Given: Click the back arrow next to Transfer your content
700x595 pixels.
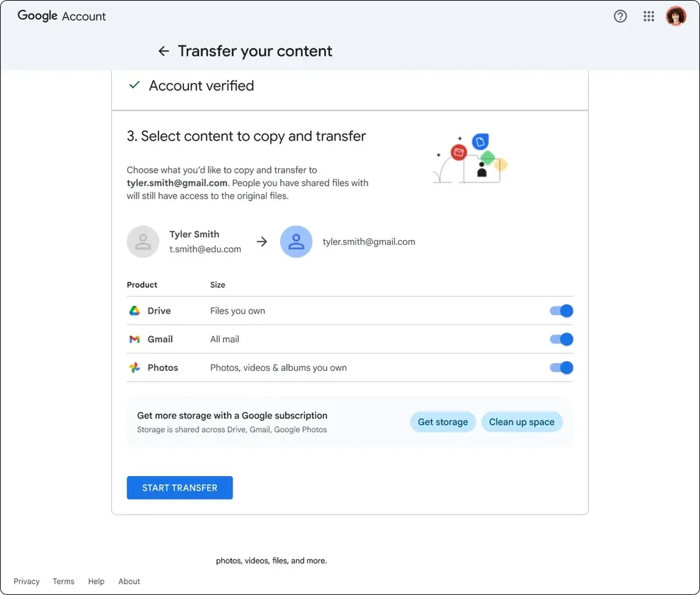Looking at the screenshot, I should click(x=163, y=50).
